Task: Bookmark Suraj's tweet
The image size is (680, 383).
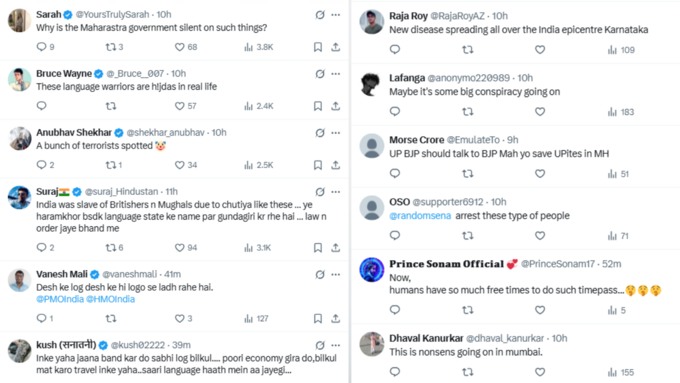Action: click(x=318, y=248)
